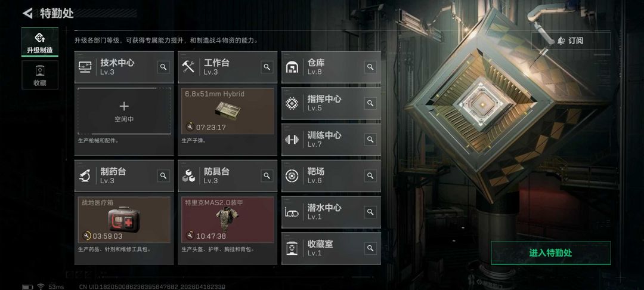Open the 6.8x51mm Hybrid ammo production card

click(228, 111)
